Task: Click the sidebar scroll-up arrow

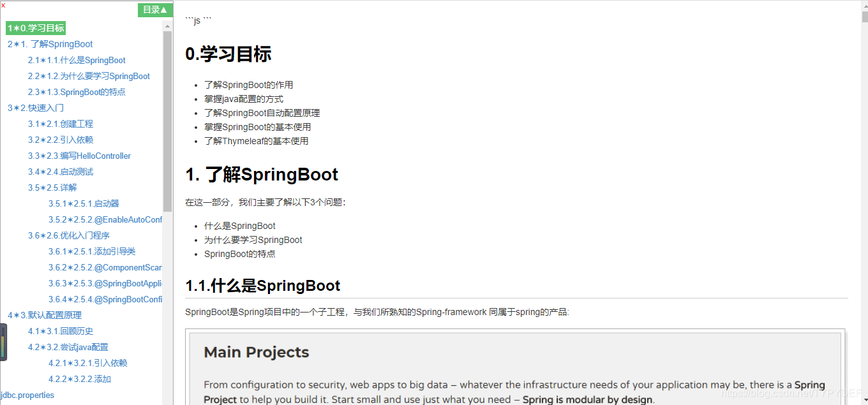Action: [168, 26]
